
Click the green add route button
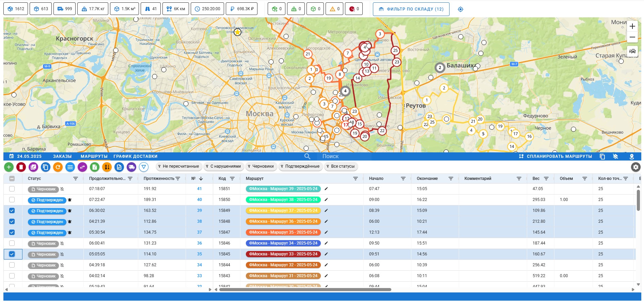tap(9, 167)
